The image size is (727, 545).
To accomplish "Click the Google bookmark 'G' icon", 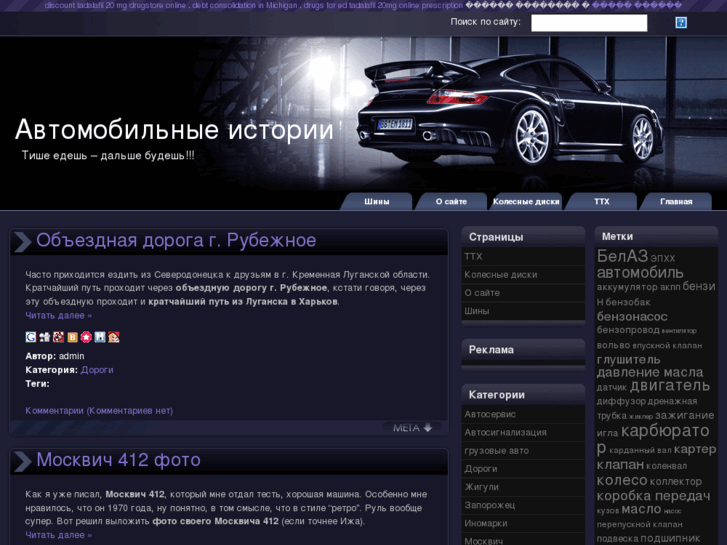I will click(x=31, y=337).
